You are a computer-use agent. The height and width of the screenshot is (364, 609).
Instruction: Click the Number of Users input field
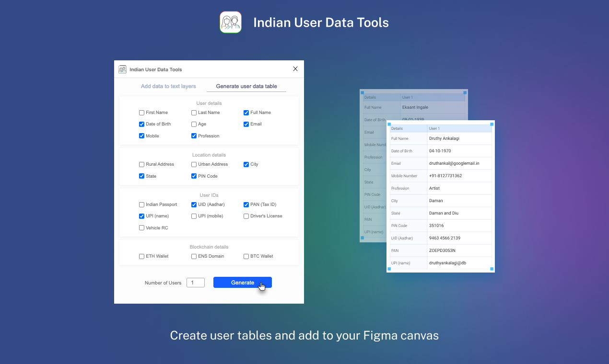[195, 282]
